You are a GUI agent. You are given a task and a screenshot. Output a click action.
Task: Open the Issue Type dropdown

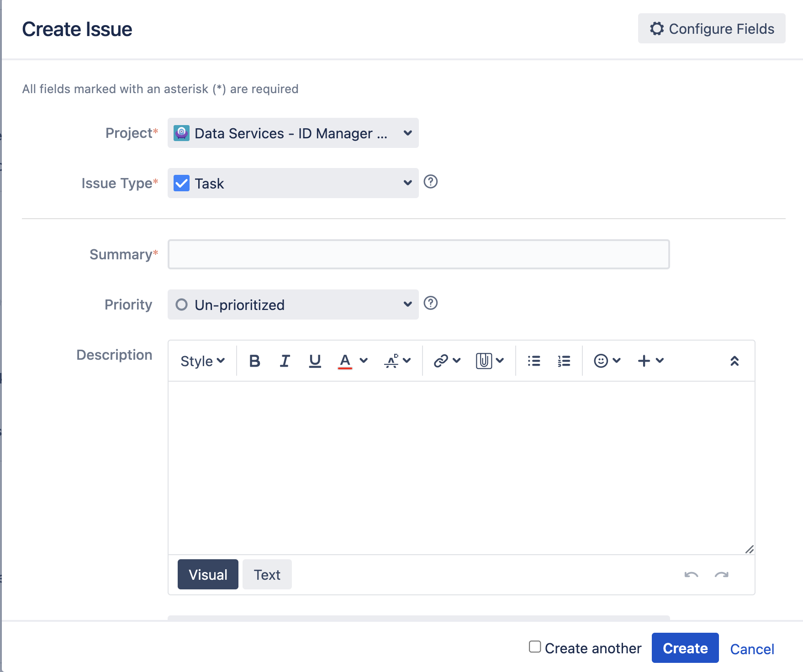coord(293,183)
